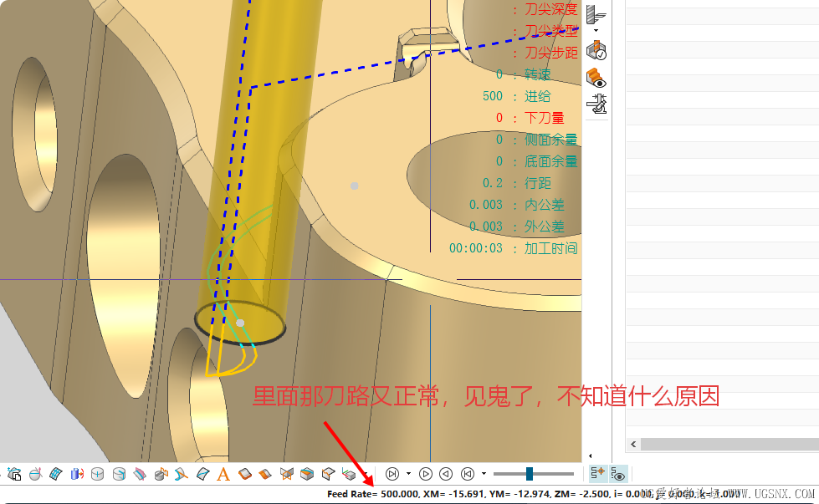Screen dimensions: 819x504
Task: Click the flat orange sheet icon
Action: click(x=265, y=474)
